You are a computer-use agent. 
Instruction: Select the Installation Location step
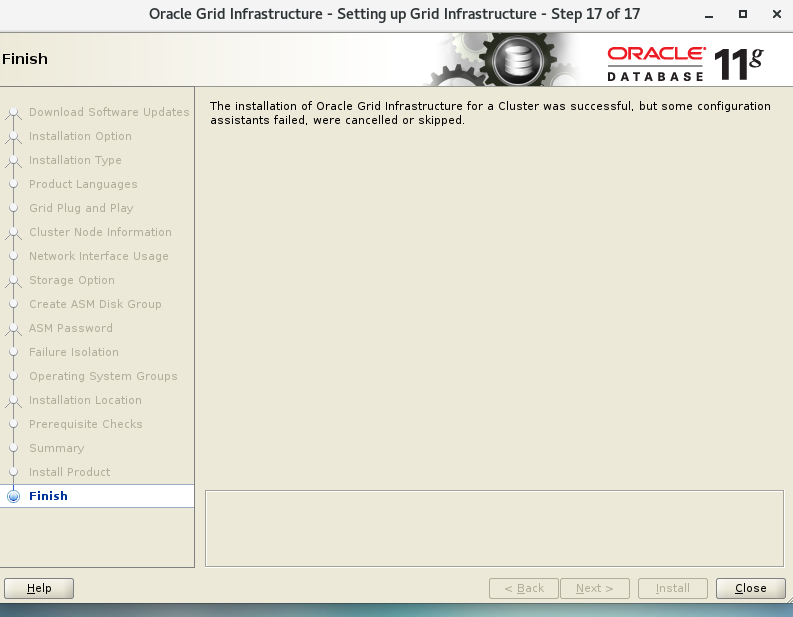click(x=85, y=400)
